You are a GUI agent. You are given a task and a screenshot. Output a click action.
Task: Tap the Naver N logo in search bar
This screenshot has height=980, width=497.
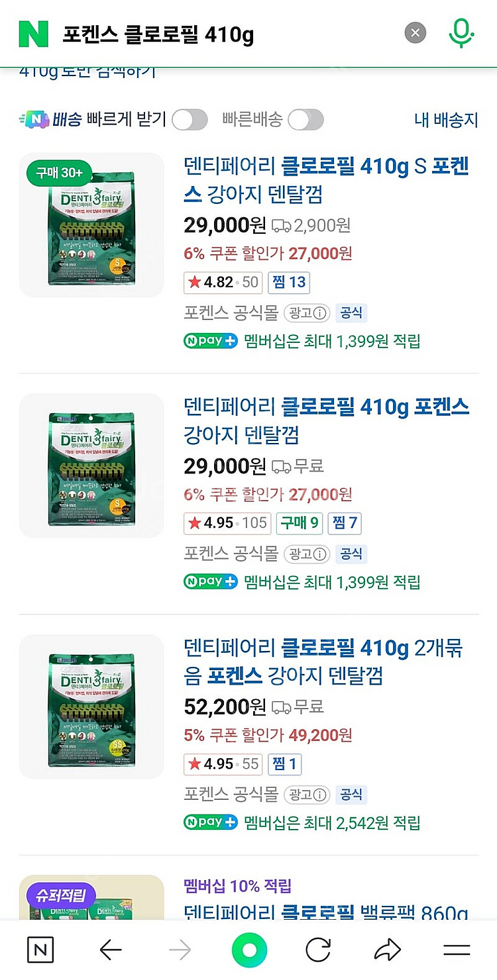tap(34, 33)
